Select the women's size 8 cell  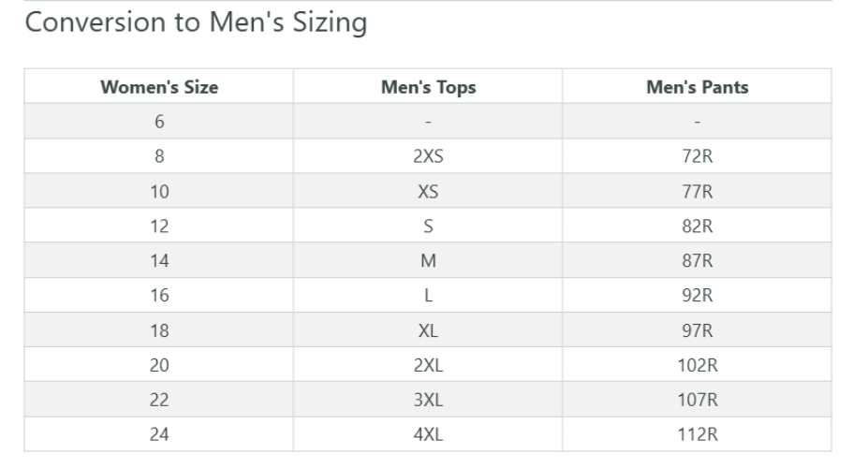[159, 157]
